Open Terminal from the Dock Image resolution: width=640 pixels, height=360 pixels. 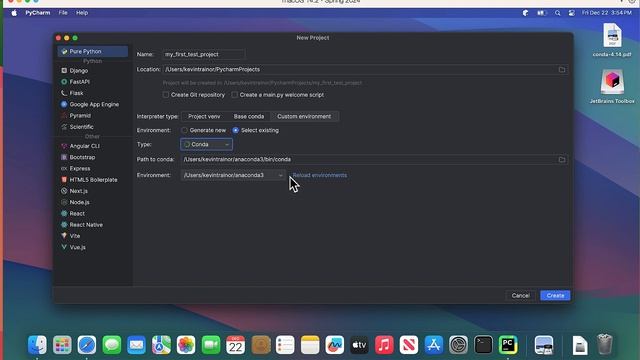483,345
